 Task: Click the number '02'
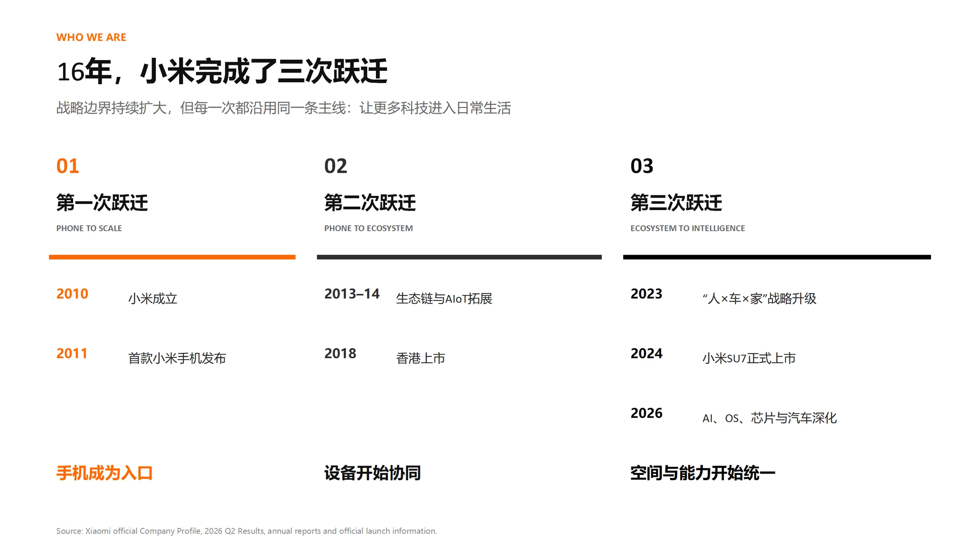335,166
